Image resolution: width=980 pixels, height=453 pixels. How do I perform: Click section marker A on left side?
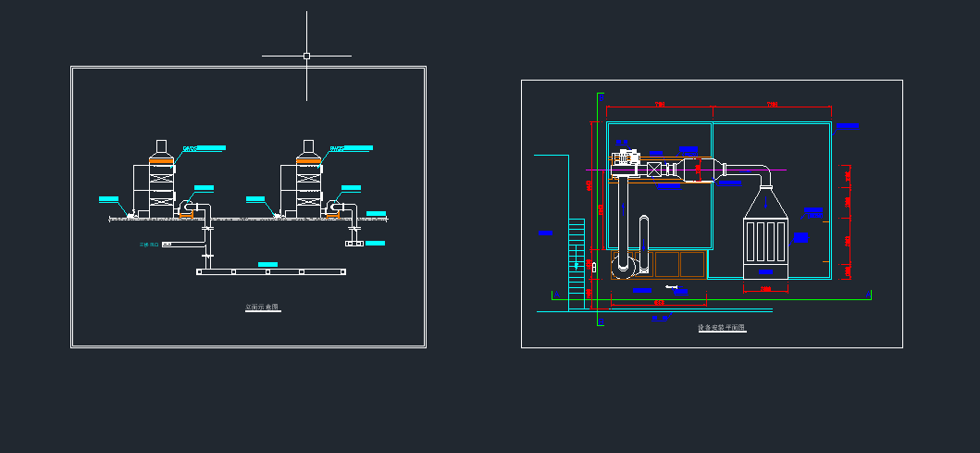pos(556,294)
